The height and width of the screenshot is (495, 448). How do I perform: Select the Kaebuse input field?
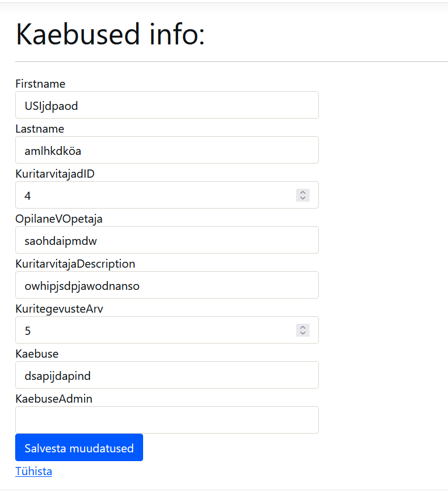tap(166, 375)
